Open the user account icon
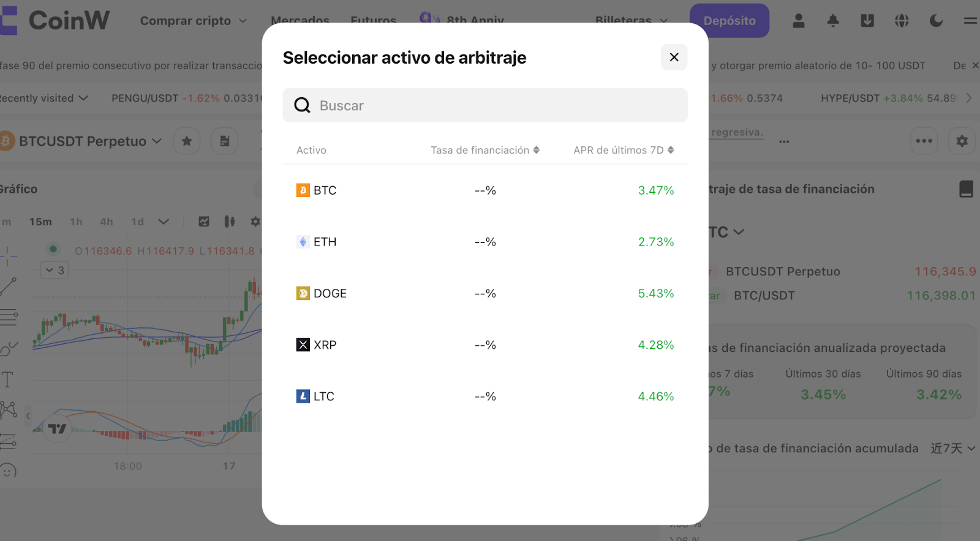This screenshot has height=541, width=980. point(799,21)
